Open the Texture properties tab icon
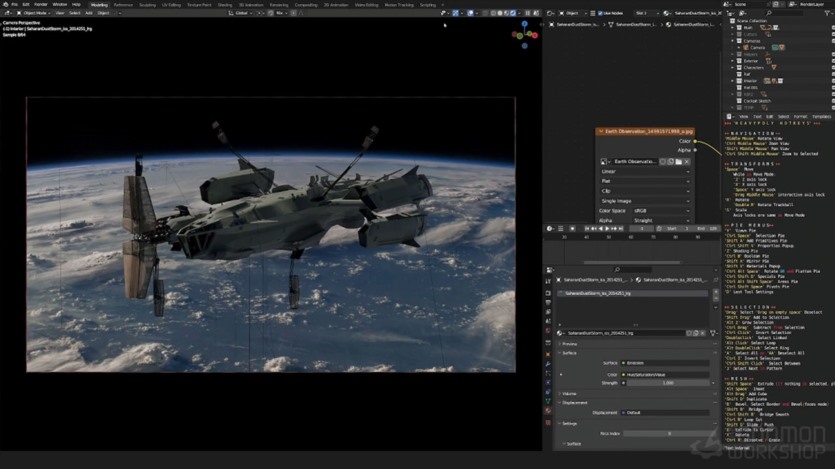Image resolution: width=835 pixels, height=469 pixels. point(548,422)
